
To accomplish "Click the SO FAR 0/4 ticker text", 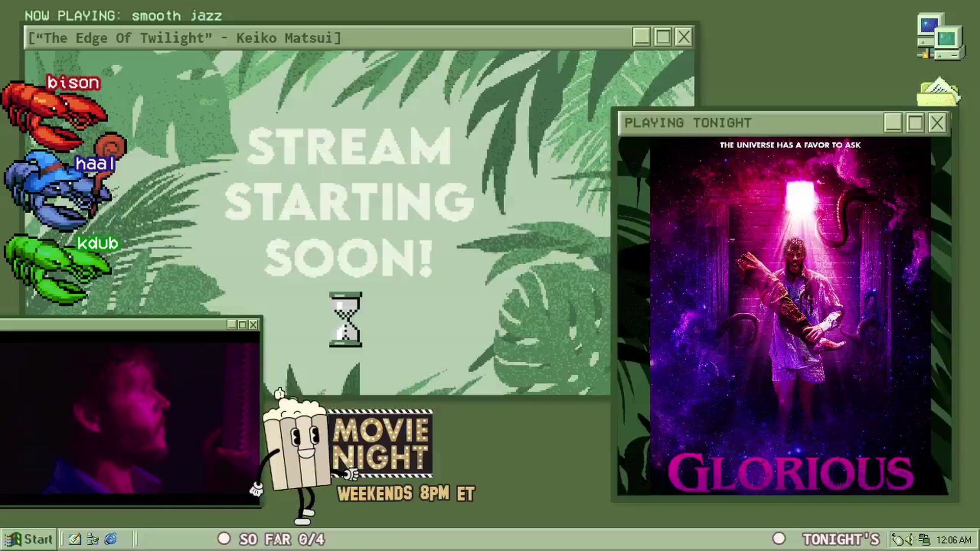I will coord(282,539).
